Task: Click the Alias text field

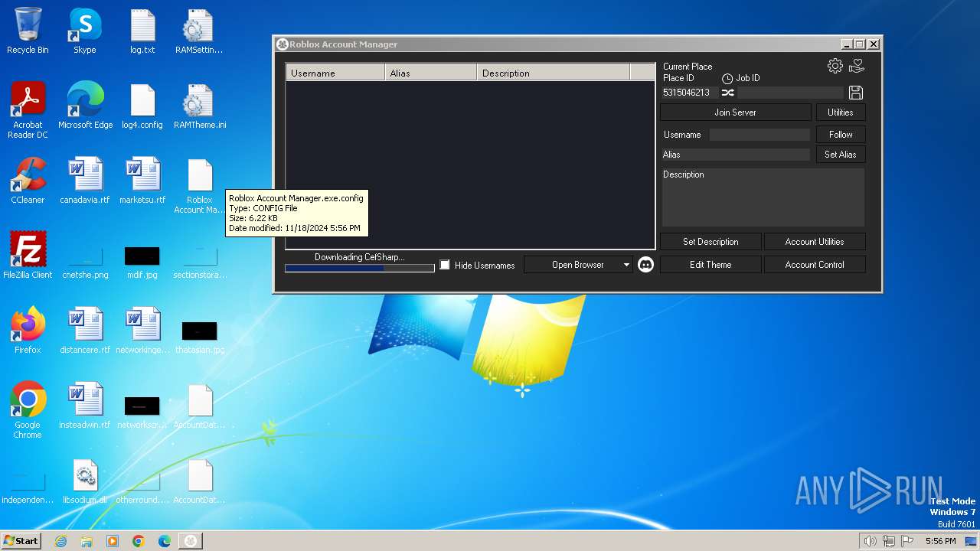Action: [735, 155]
